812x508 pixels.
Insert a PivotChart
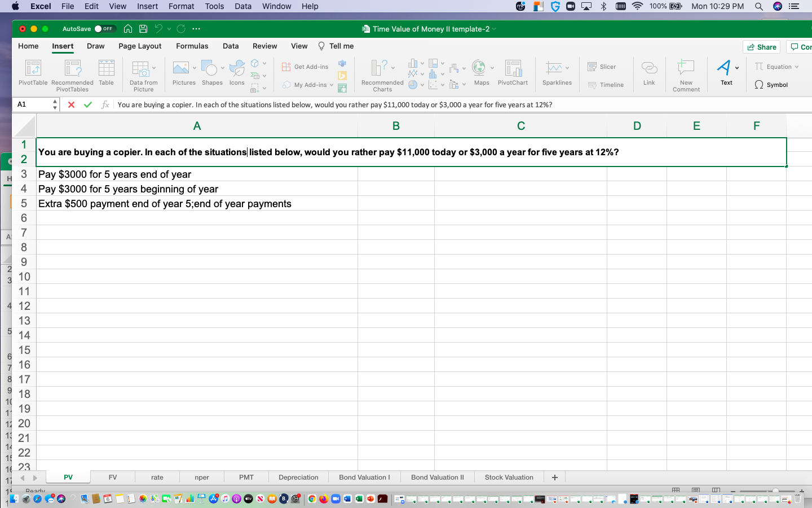click(513, 73)
